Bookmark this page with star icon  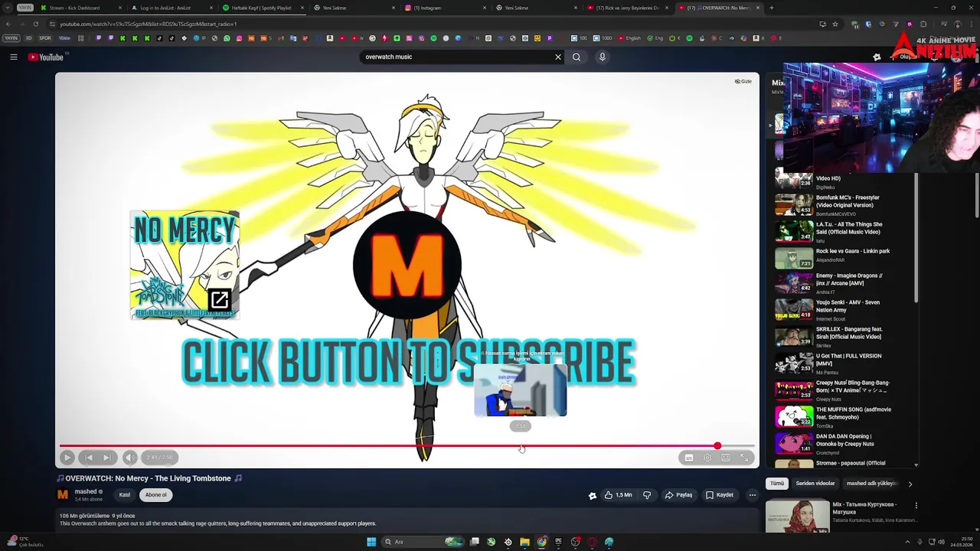pos(835,24)
